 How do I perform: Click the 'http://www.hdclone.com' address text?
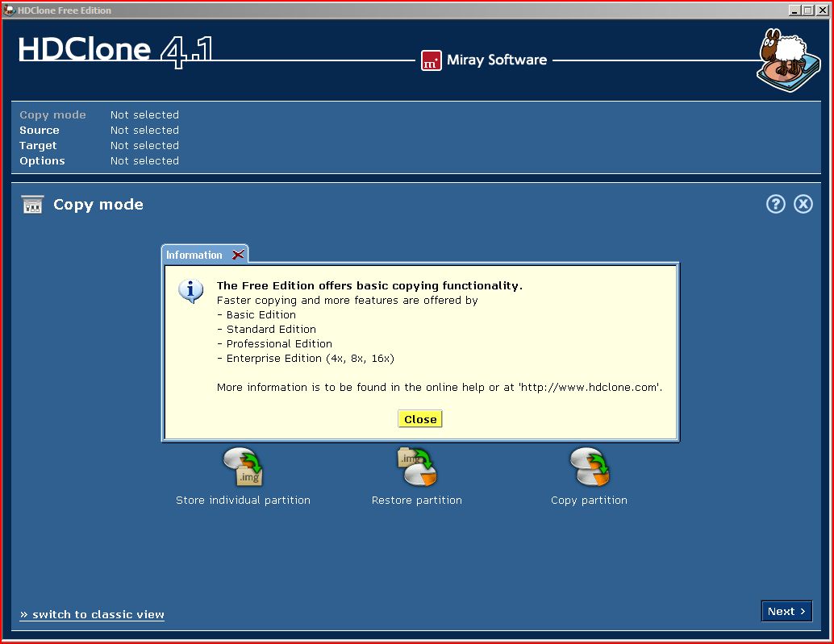click(590, 388)
